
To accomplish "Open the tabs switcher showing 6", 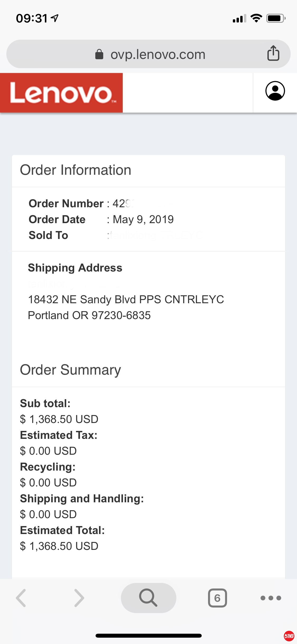I will (217, 598).
